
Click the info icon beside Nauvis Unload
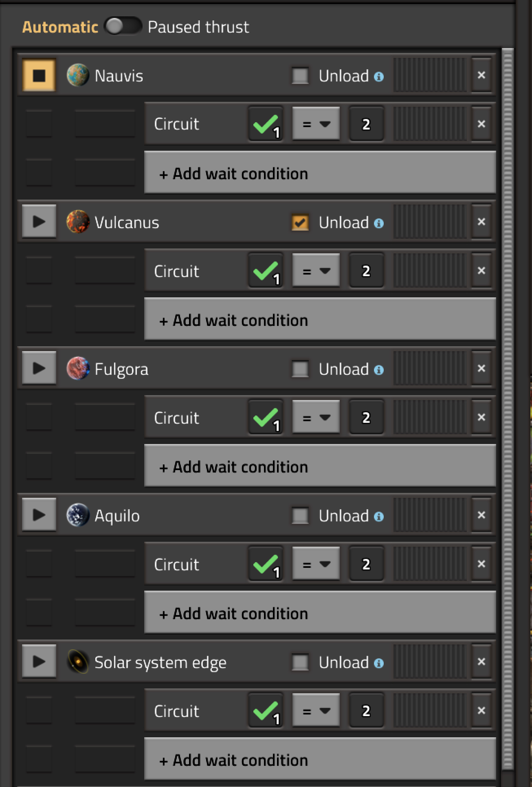click(x=379, y=77)
